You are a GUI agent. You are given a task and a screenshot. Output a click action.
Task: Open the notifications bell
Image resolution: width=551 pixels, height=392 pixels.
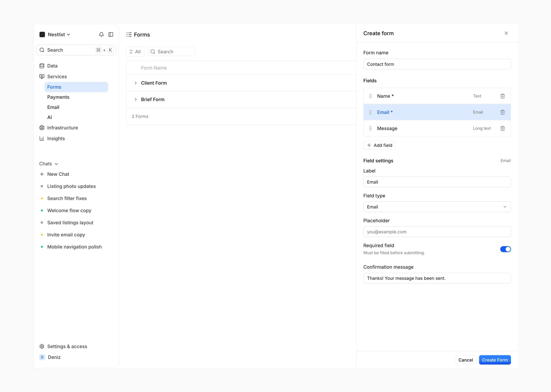(x=101, y=34)
